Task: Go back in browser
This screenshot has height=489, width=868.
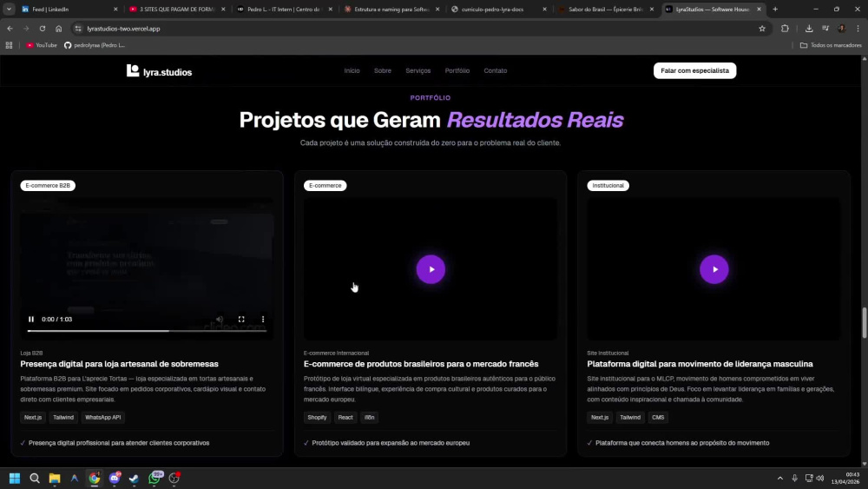Action: pos(10,29)
